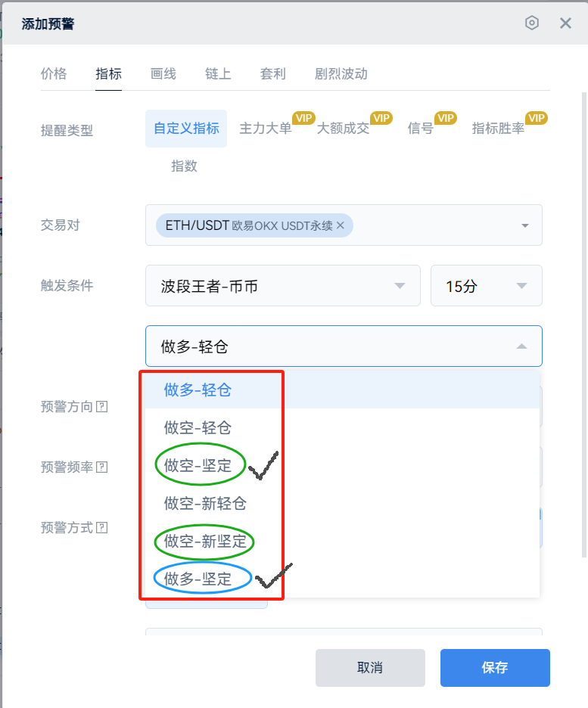This screenshot has height=708, width=588.
Task: Choose 做多-坚定 option in list
Action: 198,580
